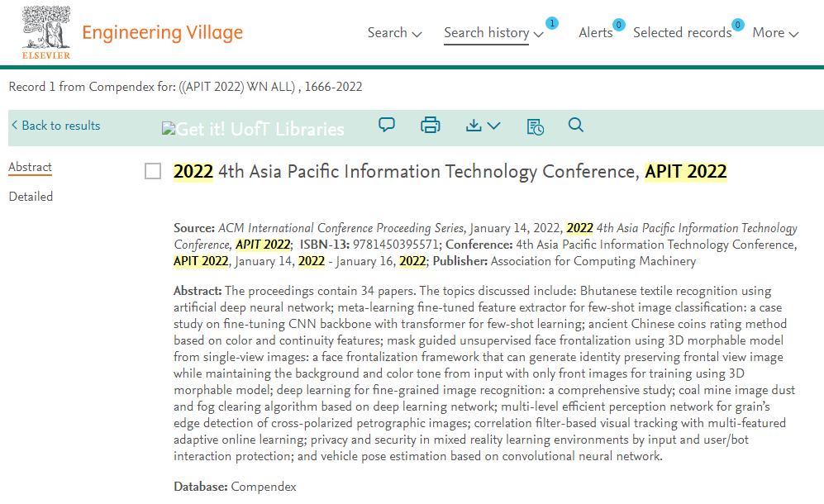Go back to results

[56, 126]
